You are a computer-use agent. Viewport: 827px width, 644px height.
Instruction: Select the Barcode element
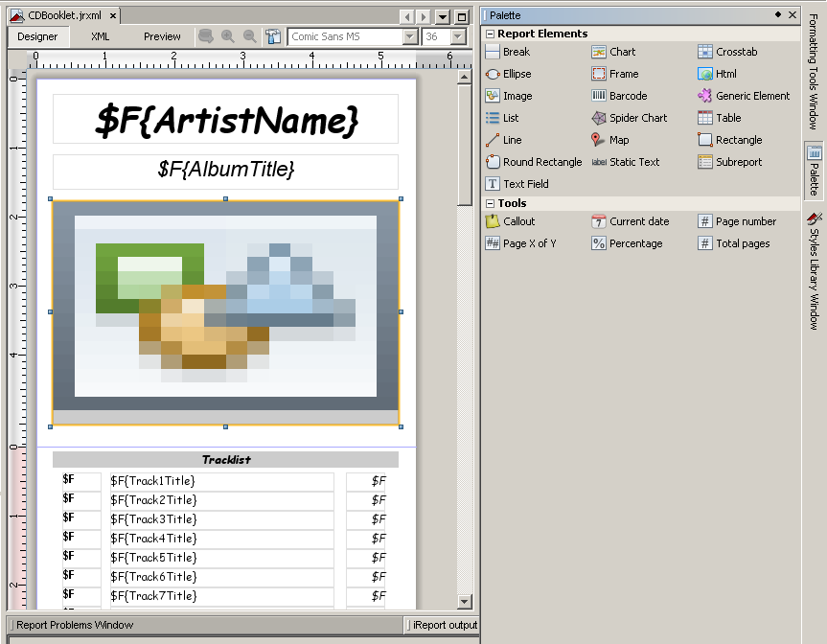(625, 96)
